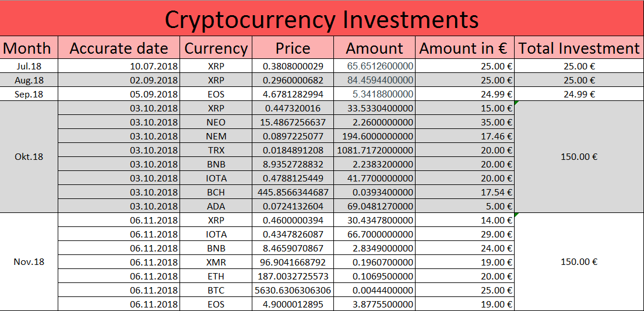Click the Okt.18 150.00 € total cell
The width and height of the screenshot is (644, 311).
click(x=579, y=157)
